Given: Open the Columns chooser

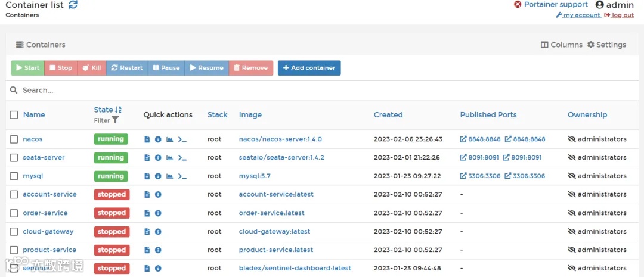Looking at the screenshot, I should tap(562, 45).
